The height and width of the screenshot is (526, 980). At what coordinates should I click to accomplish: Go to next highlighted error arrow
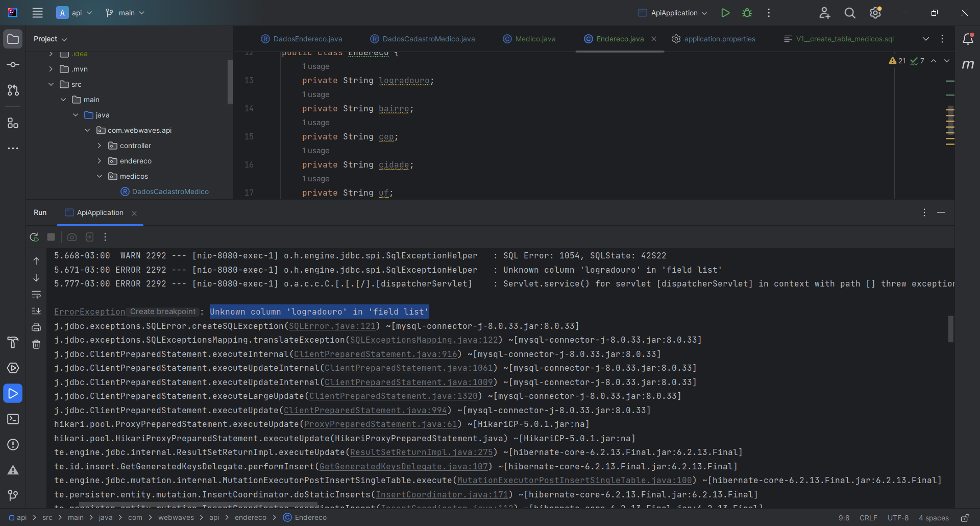click(947, 61)
